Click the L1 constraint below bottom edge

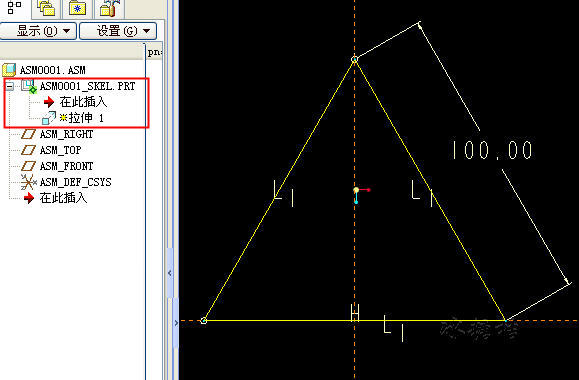click(394, 328)
